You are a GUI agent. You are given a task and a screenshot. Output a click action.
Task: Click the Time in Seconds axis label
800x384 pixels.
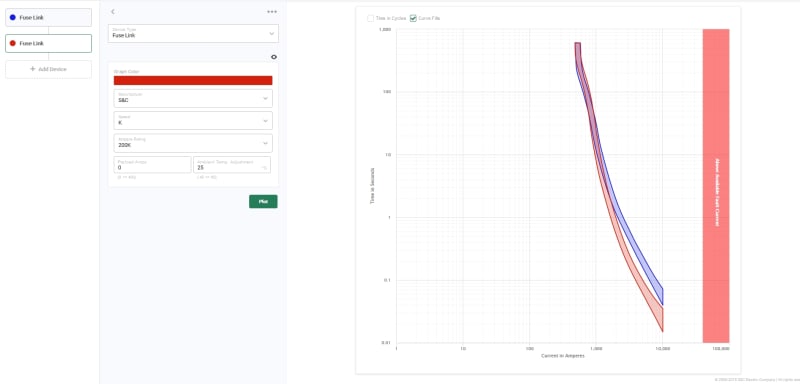point(372,186)
